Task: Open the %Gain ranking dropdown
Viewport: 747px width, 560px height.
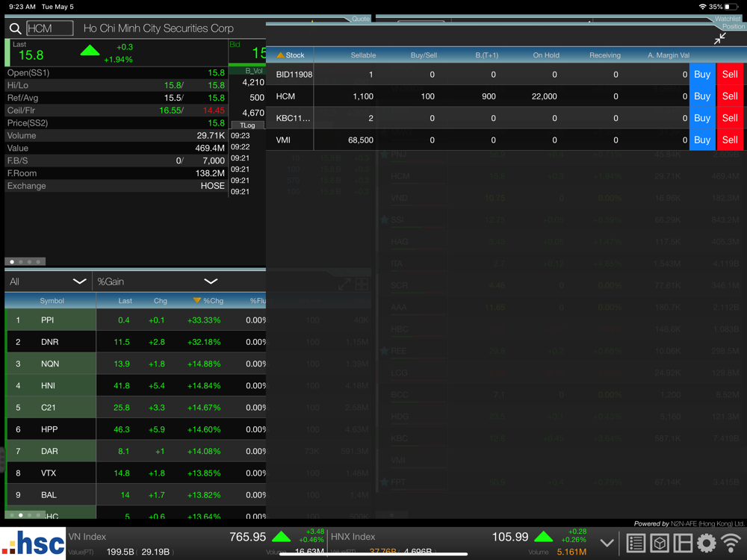Action: click(x=157, y=281)
